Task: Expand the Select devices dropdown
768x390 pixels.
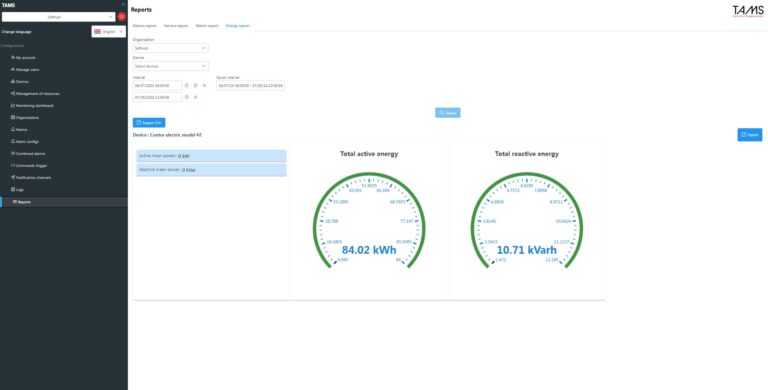Action: click(x=170, y=66)
